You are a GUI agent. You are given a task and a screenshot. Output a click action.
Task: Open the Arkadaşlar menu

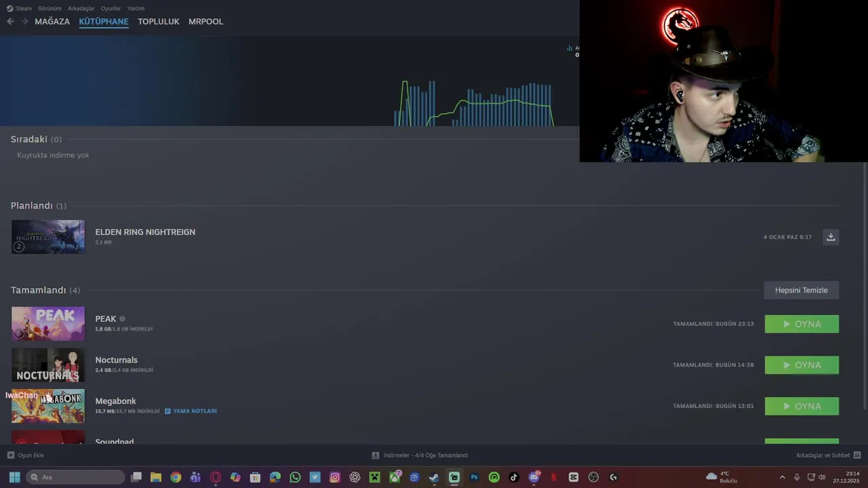pyautogui.click(x=81, y=8)
